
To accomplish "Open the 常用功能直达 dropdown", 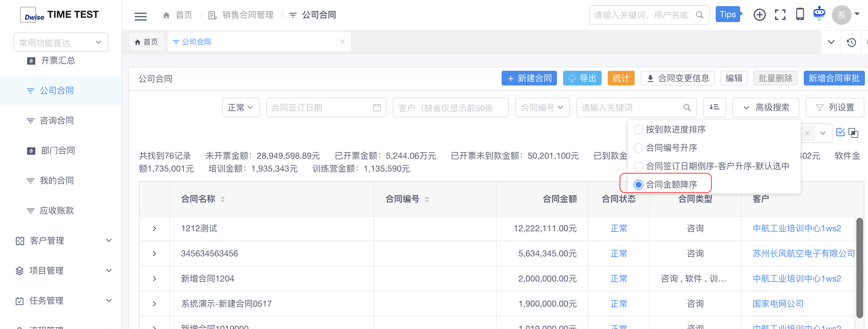I will [61, 43].
